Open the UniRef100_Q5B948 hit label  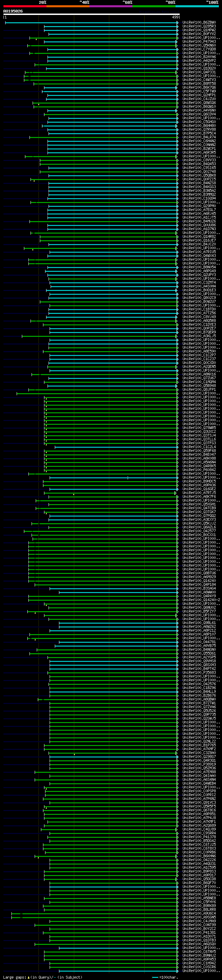pyautogui.click(x=199, y=386)
